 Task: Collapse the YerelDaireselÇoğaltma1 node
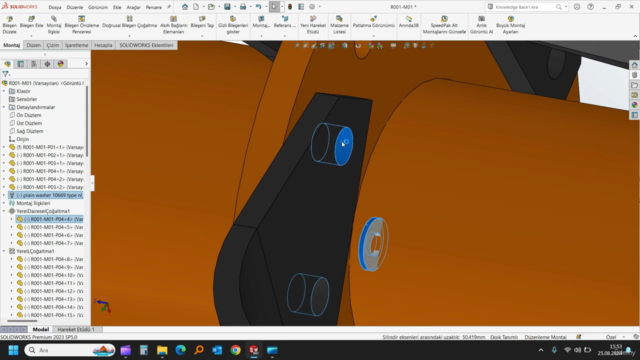[4, 211]
